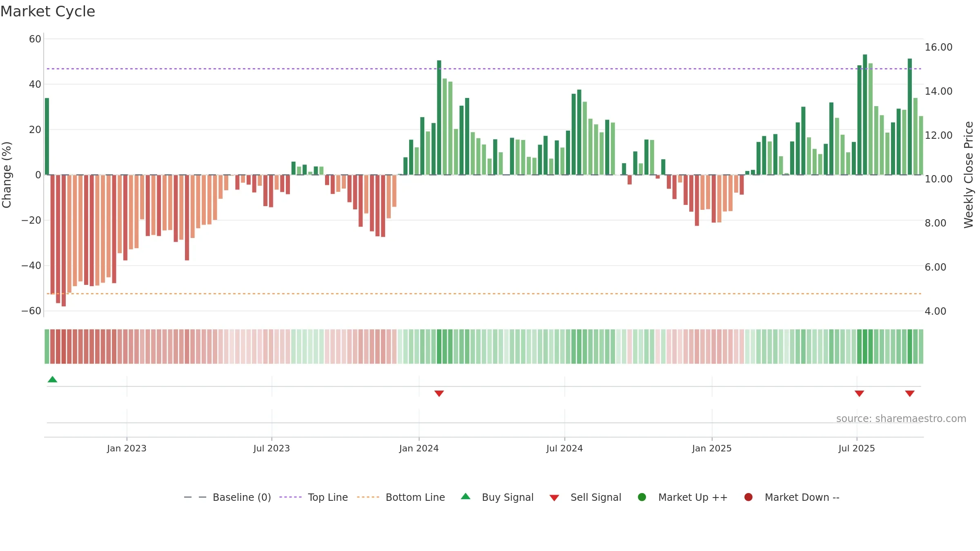Click the source: sharemaestro.com text
980x551 pixels.
901,419
